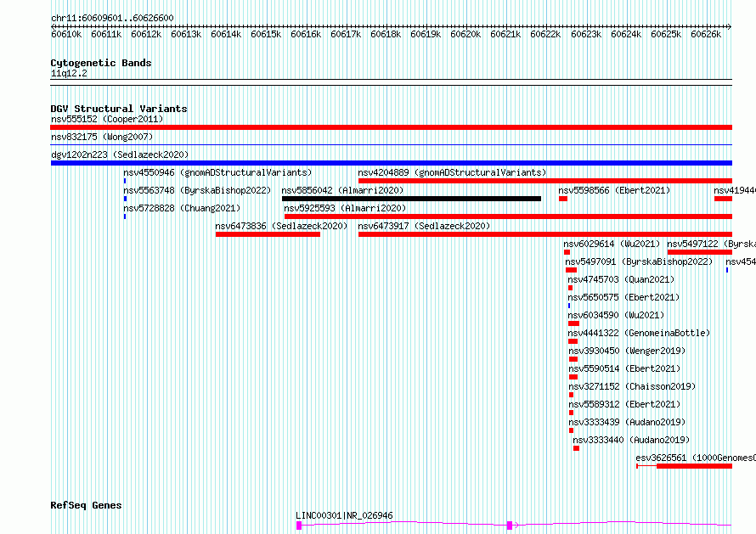Open the nsv4441322 (GenomeinaBottle) label
The width and height of the screenshot is (756, 534).
point(639,333)
